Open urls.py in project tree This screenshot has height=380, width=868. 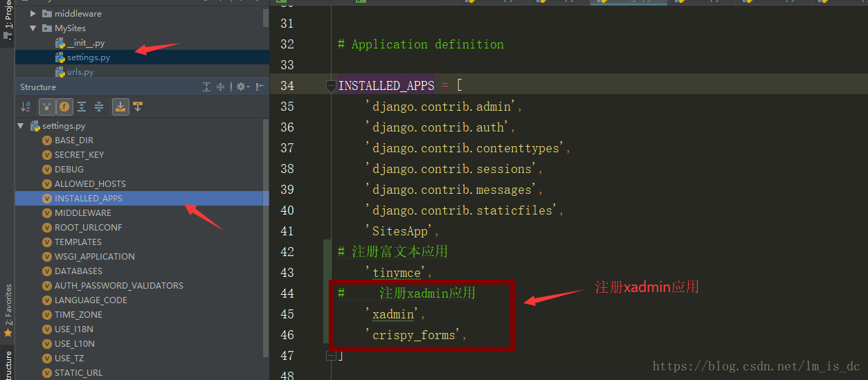coord(80,72)
